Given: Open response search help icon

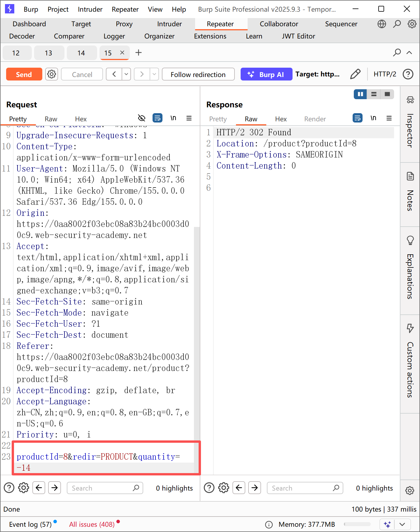Looking at the screenshot, I should (x=209, y=488).
